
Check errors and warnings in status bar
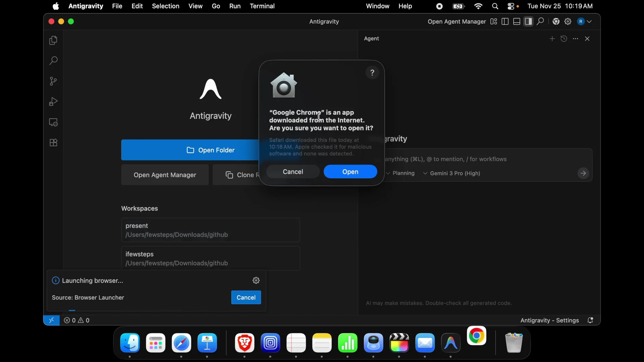(76, 320)
